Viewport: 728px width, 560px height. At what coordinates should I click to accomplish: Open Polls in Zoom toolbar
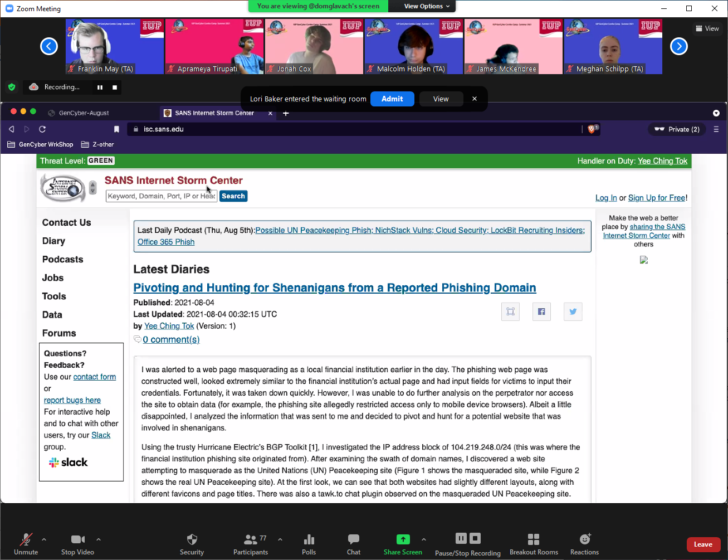[x=309, y=544]
